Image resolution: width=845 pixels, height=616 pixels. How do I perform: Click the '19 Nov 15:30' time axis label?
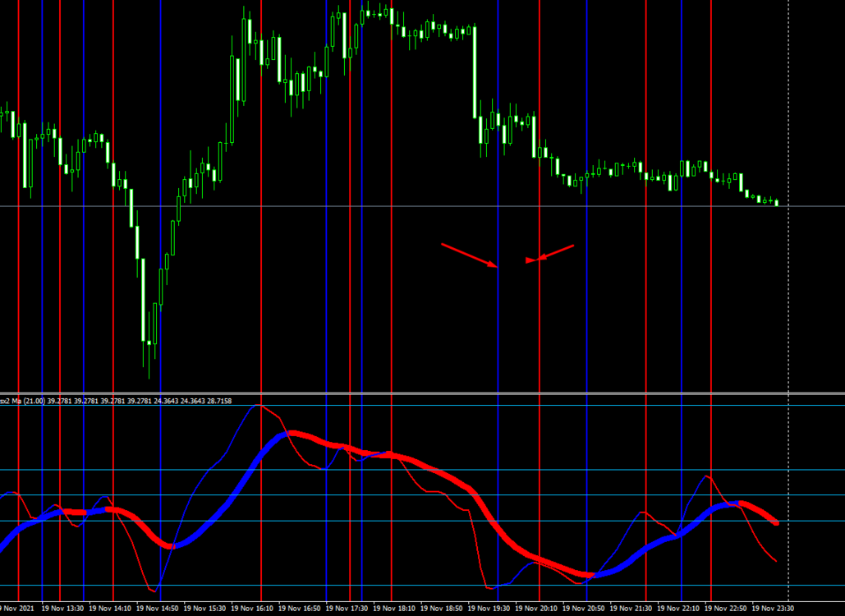204,609
